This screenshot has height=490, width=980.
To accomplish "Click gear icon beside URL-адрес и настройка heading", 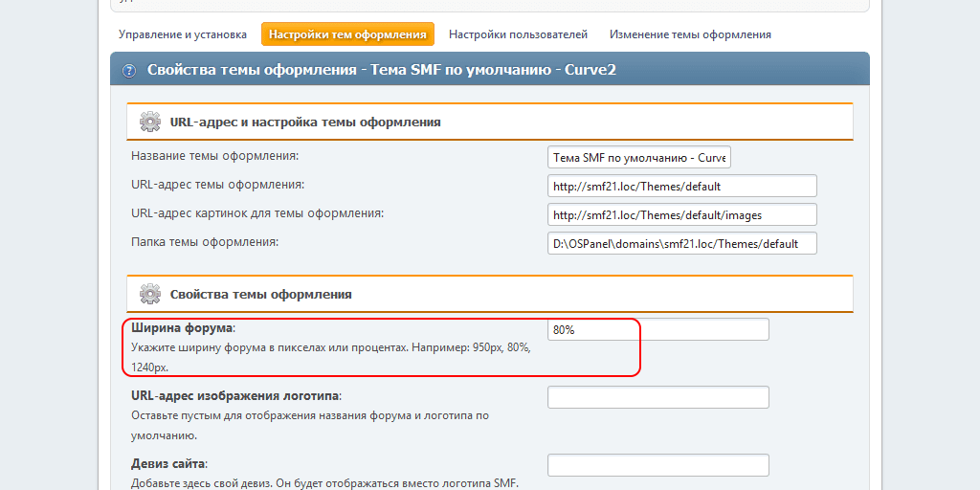I will (x=149, y=122).
